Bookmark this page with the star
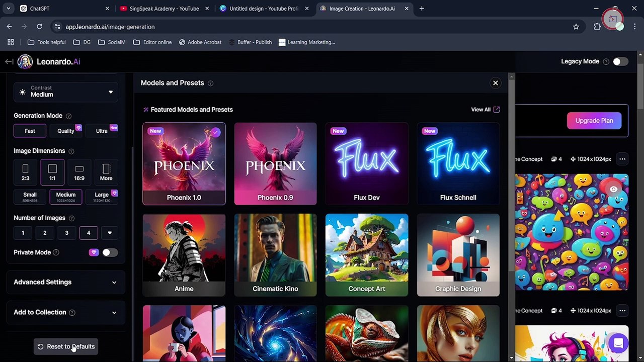 click(x=576, y=27)
